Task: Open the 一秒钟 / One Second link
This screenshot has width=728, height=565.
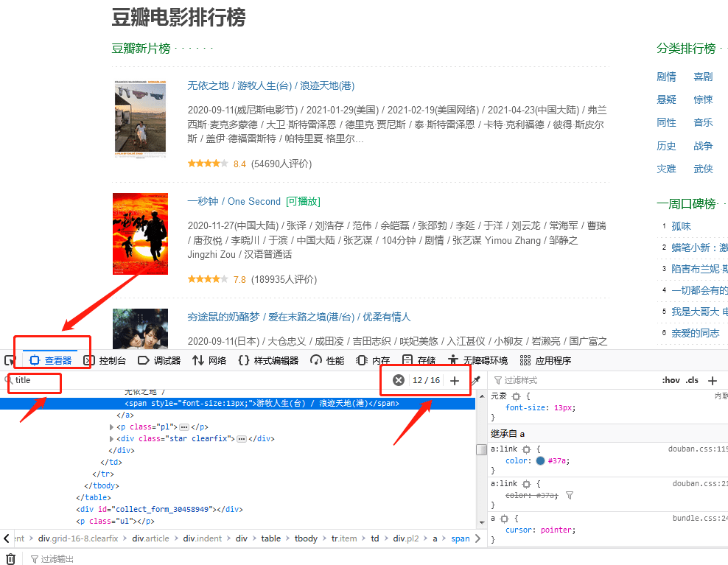Action: coord(234,201)
